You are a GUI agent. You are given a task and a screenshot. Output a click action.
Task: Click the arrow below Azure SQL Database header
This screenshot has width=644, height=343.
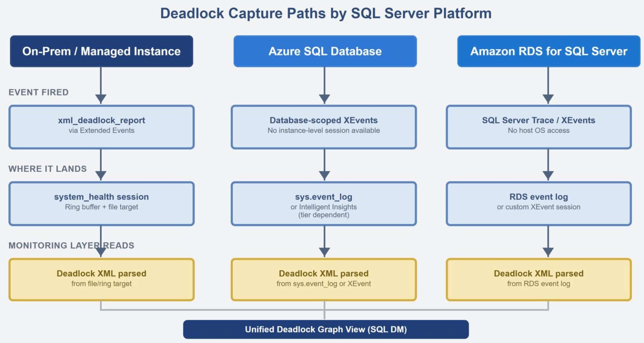pos(324,86)
